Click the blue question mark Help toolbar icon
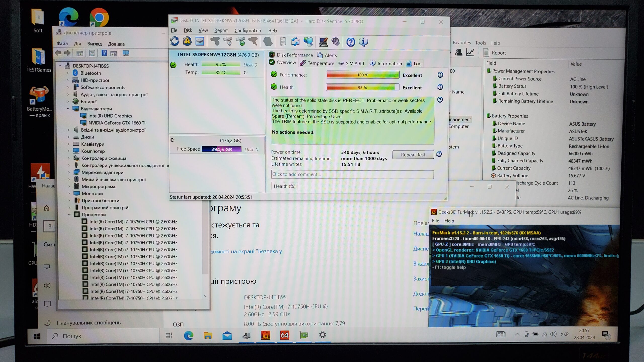 pos(351,42)
